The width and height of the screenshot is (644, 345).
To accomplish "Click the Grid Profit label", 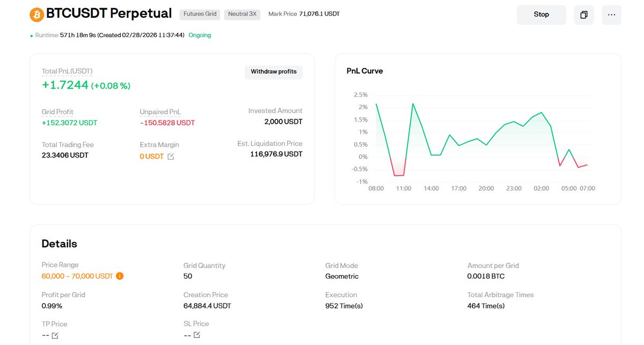I will point(57,112).
